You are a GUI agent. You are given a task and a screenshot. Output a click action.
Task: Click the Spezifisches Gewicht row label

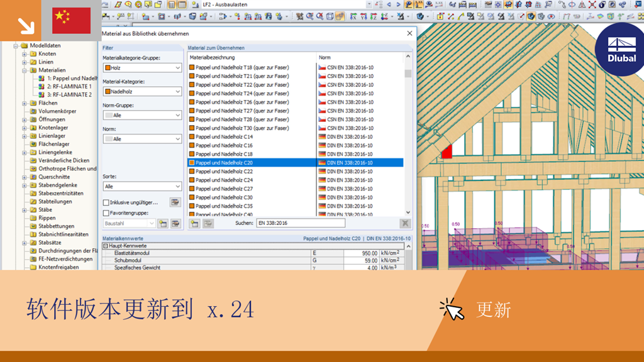tap(137, 267)
